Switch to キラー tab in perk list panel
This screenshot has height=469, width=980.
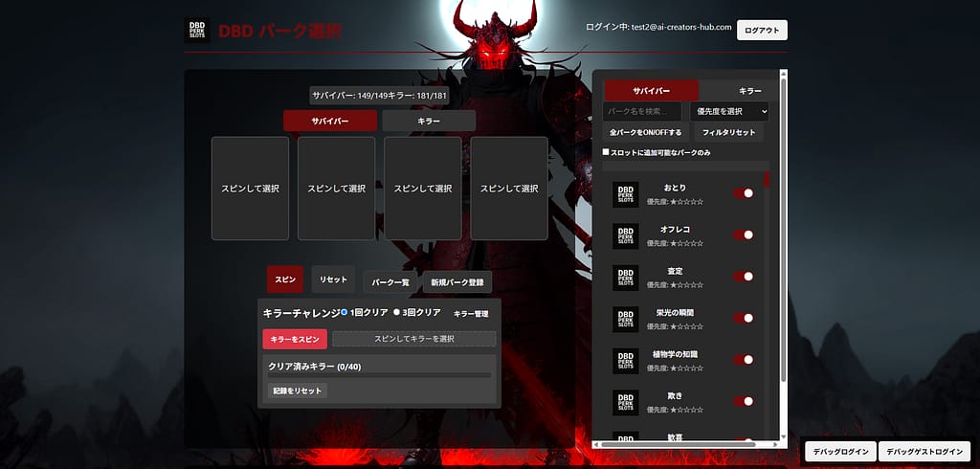(749, 91)
